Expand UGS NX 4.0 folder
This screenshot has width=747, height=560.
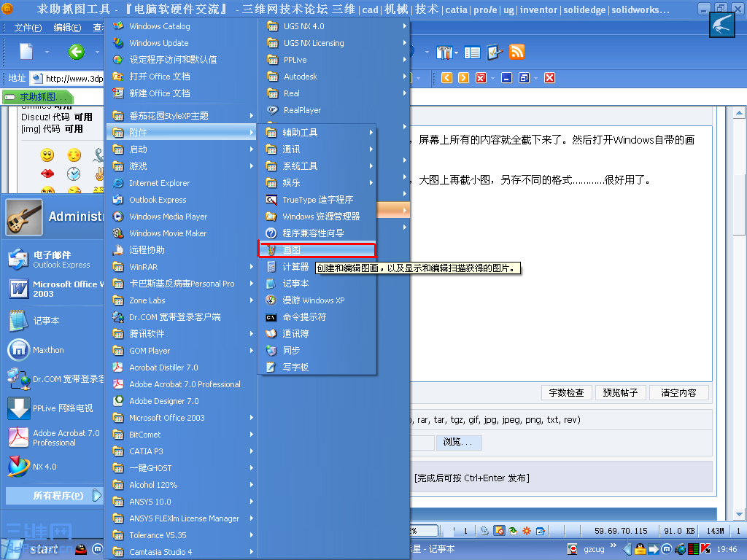(x=336, y=26)
